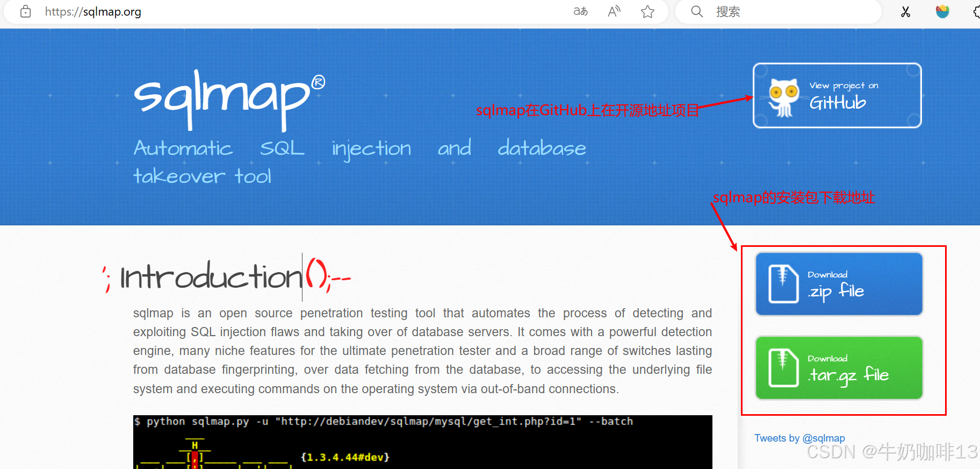This screenshot has width=980, height=469.
Task: Open the Read Aloud icon
Action: point(614,11)
